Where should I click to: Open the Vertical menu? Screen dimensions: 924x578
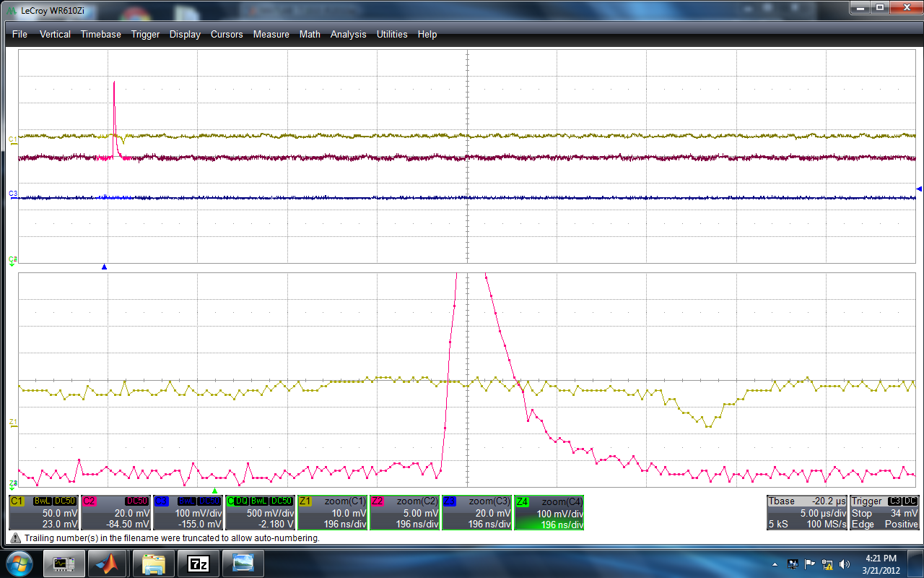pyautogui.click(x=55, y=34)
